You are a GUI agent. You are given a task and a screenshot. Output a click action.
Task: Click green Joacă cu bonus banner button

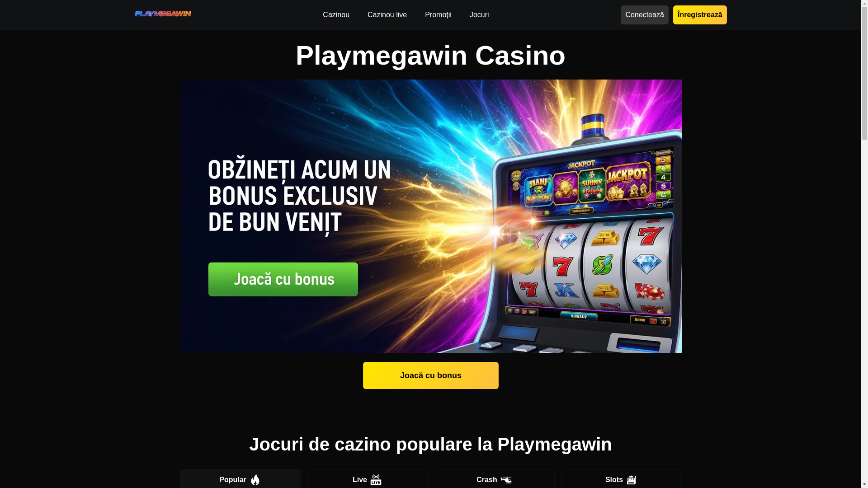(x=283, y=279)
